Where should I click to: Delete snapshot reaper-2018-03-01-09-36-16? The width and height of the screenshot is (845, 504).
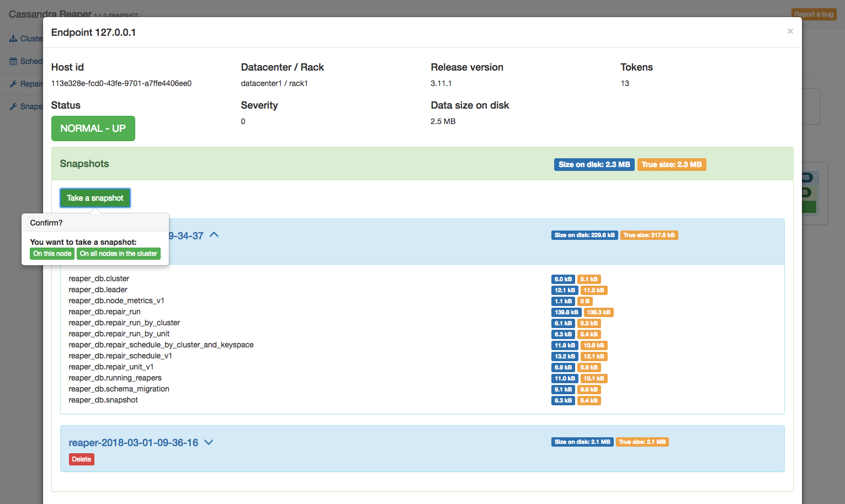tap(82, 459)
